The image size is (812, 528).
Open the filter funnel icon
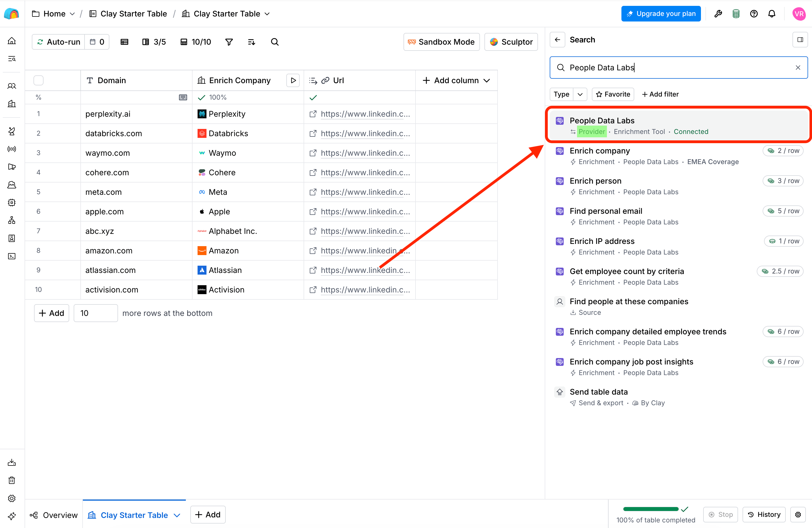[x=229, y=42]
